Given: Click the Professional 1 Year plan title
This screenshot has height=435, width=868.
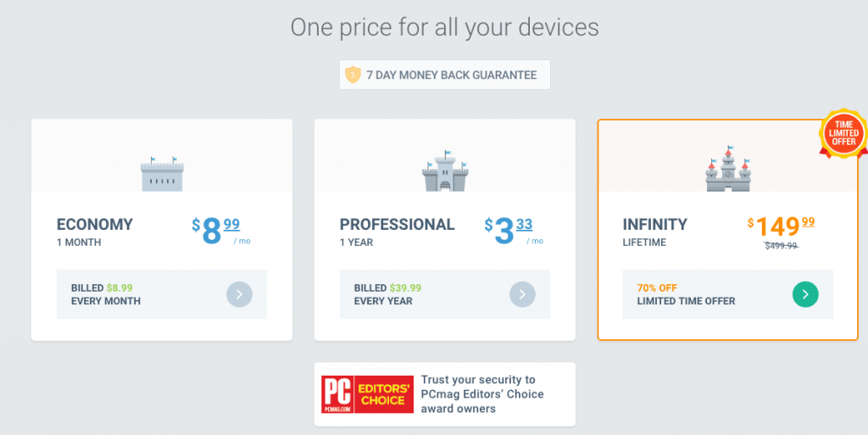Looking at the screenshot, I should point(397,231).
